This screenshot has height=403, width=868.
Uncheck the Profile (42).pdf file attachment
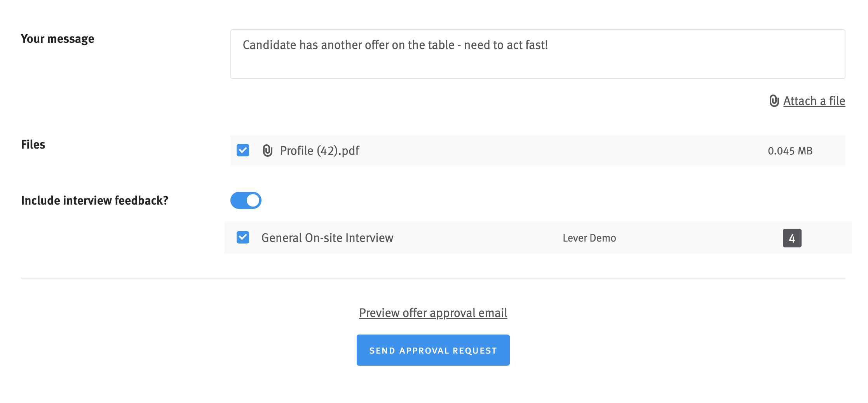click(242, 150)
